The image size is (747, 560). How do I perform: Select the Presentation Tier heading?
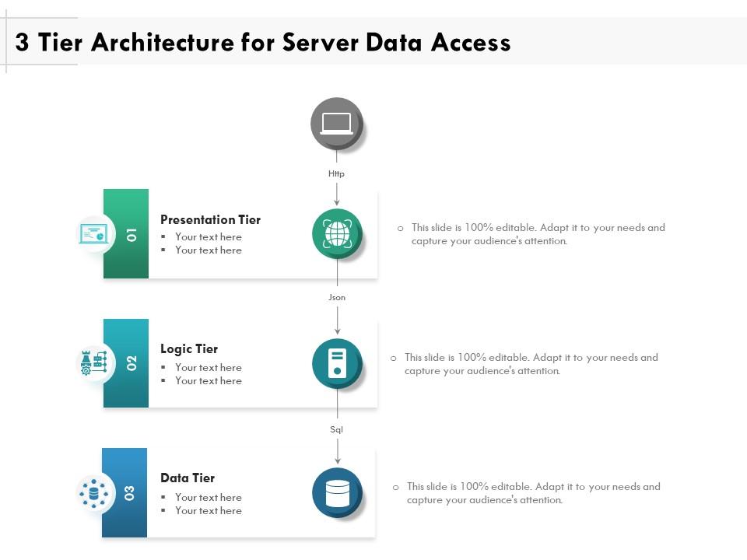pos(211,220)
